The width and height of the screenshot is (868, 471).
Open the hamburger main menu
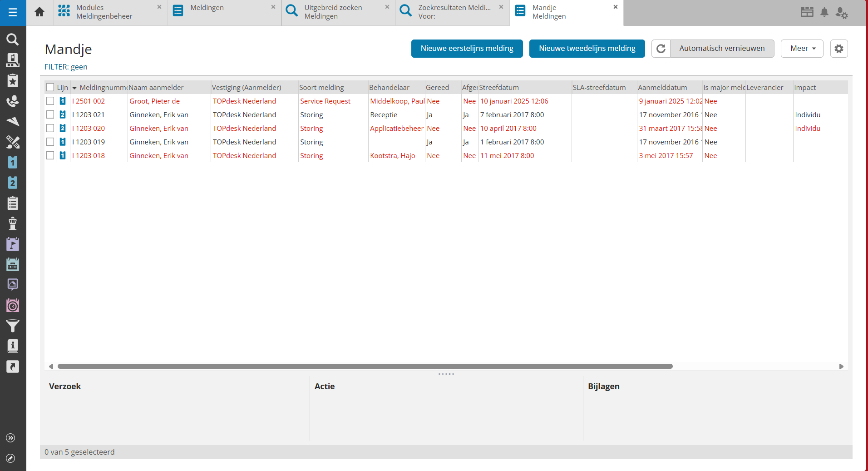pyautogui.click(x=13, y=12)
